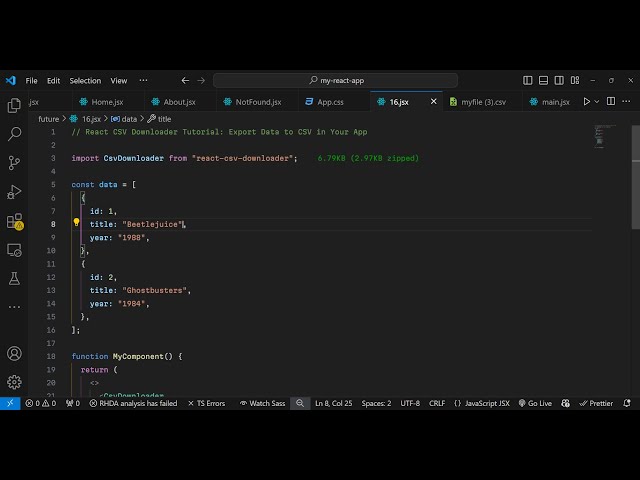Click the my-react-app command center search box
The width and height of the screenshot is (640, 480).
click(335, 80)
